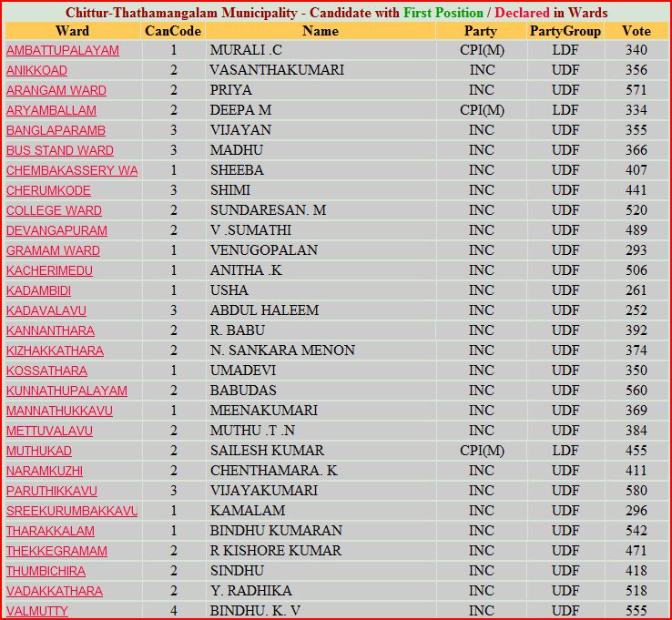Select candidate name V .SUMATHI
This screenshot has width=672, height=620.
250,230
